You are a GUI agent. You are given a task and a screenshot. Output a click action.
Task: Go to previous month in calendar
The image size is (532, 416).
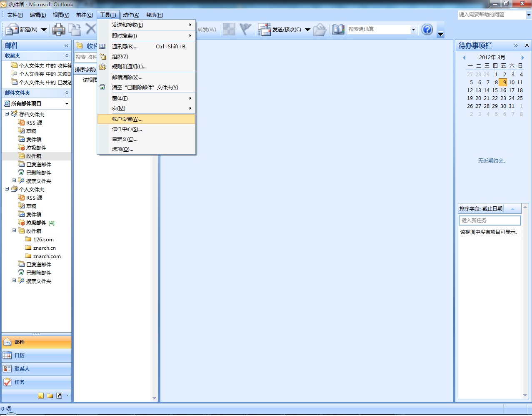click(464, 58)
